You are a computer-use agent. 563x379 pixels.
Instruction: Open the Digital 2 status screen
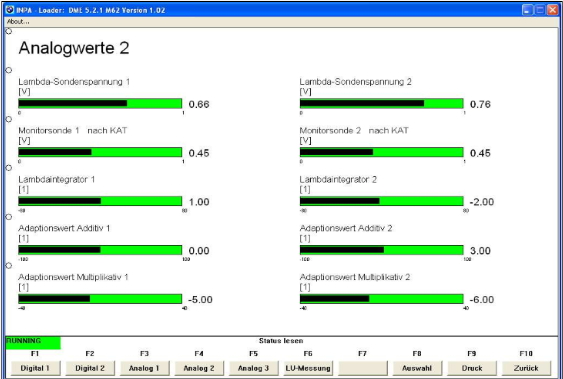90,368
